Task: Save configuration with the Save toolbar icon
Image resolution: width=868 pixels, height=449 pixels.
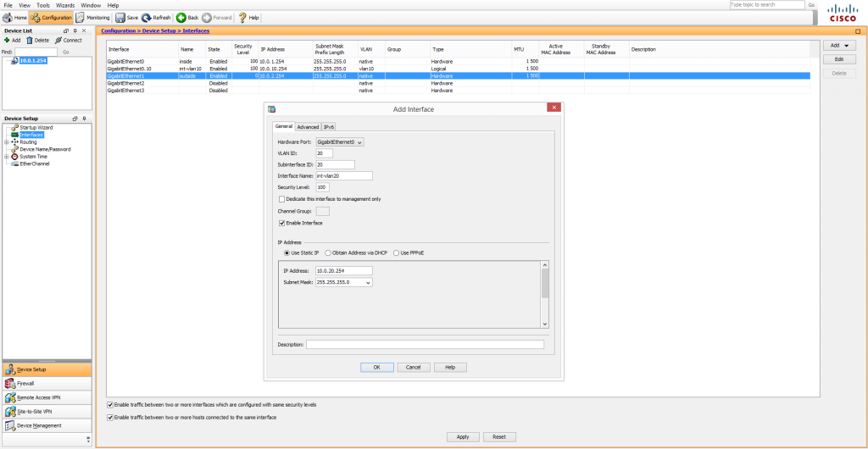Action: point(127,18)
